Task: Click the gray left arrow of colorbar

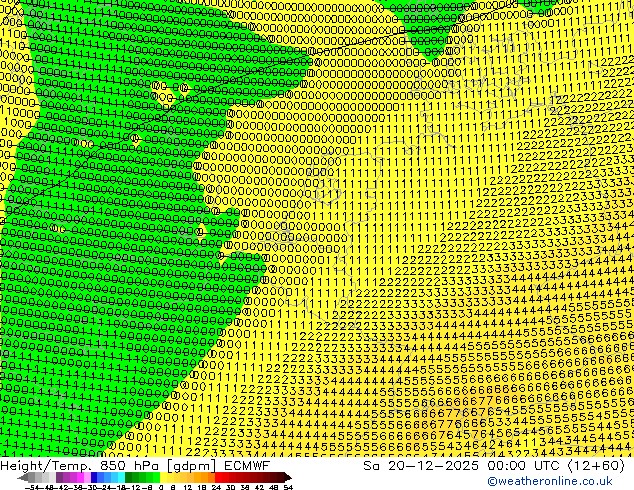Action: [23, 477]
